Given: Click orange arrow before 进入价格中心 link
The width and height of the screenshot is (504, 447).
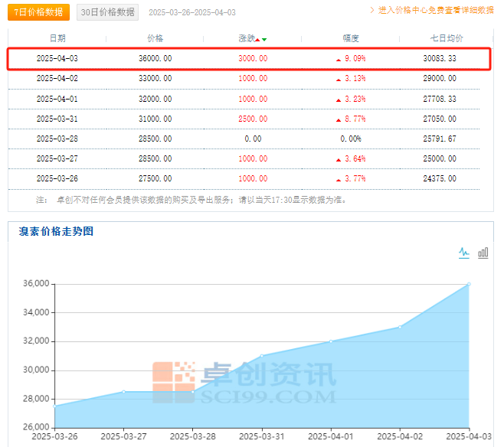Looking at the screenshot, I should [x=373, y=11].
